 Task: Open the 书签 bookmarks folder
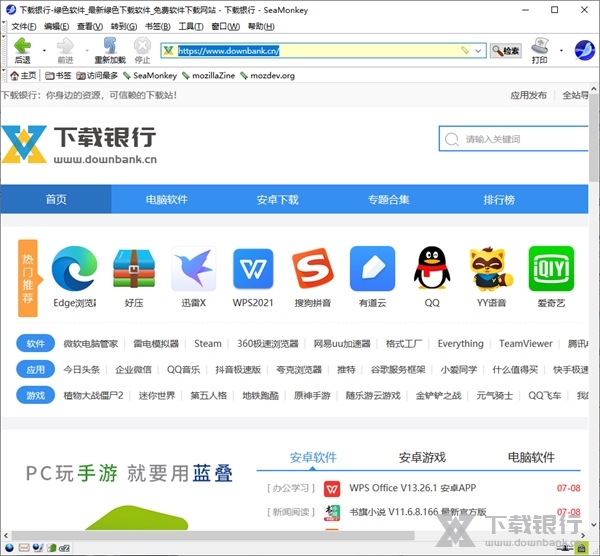pyautogui.click(x=58, y=76)
